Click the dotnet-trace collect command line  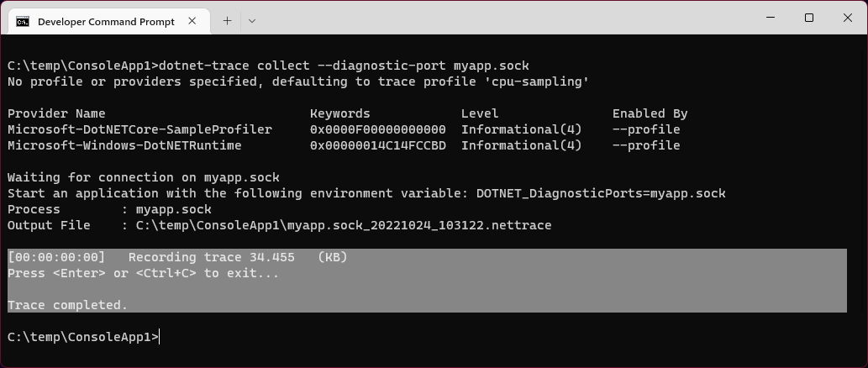tap(268, 66)
